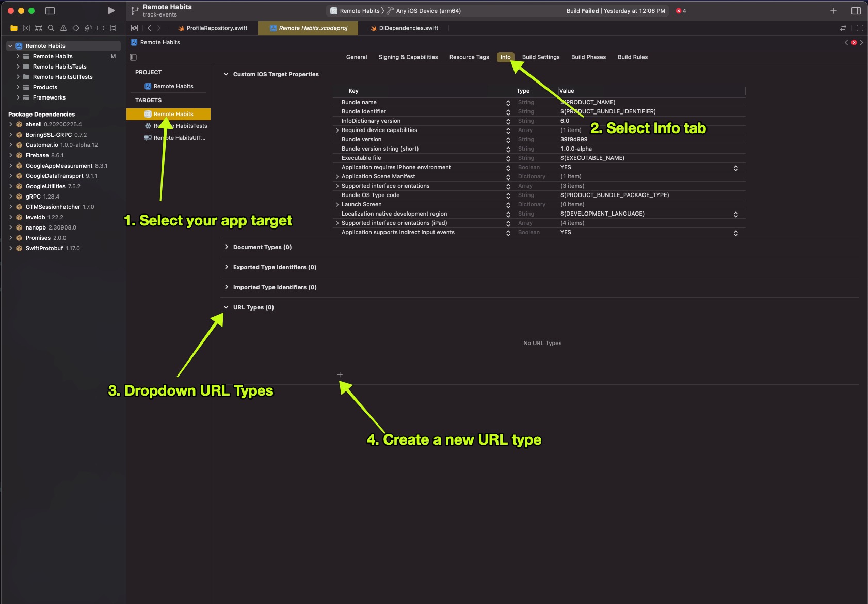The width and height of the screenshot is (868, 604).
Task: Open ProfileRepository.swift editor tab
Action: coord(212,28)
